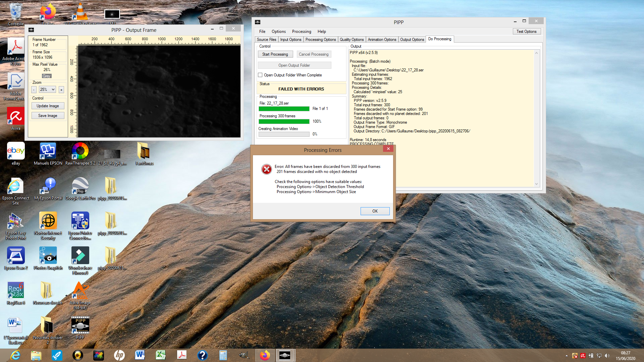Click PIPP icon in the taskbar
The height and width of the screenshot is (362, 644).
pyautogui.click(x=285, y=355)
